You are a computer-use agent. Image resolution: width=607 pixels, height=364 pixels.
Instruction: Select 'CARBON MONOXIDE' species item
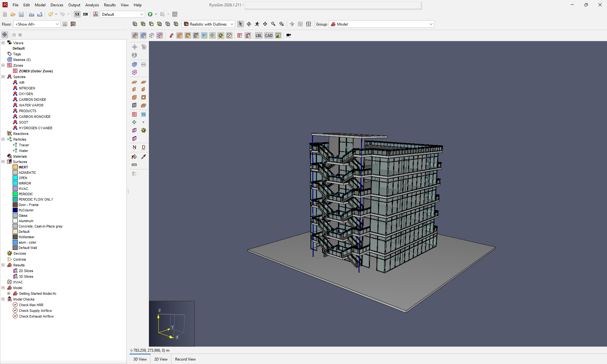[x=35, y=117]
